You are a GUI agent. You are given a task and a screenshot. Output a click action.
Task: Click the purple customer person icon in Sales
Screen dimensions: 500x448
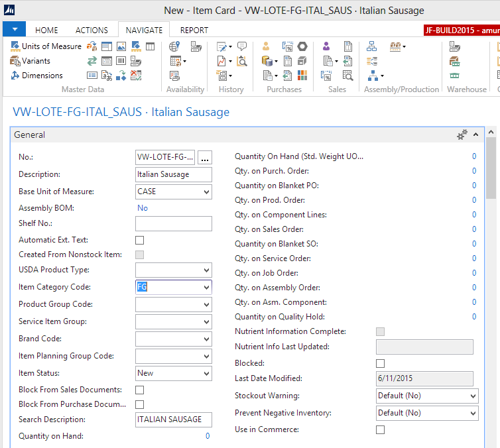click(326, 46)
